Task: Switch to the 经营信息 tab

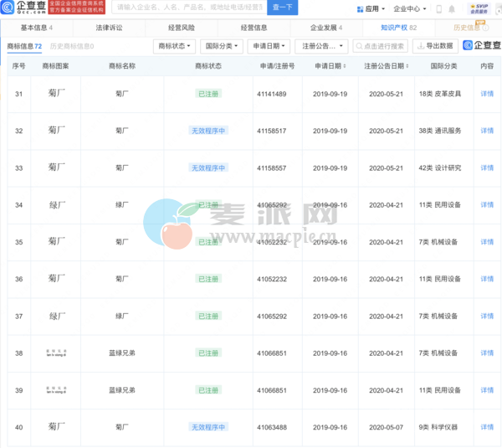Action: point(254,28)
